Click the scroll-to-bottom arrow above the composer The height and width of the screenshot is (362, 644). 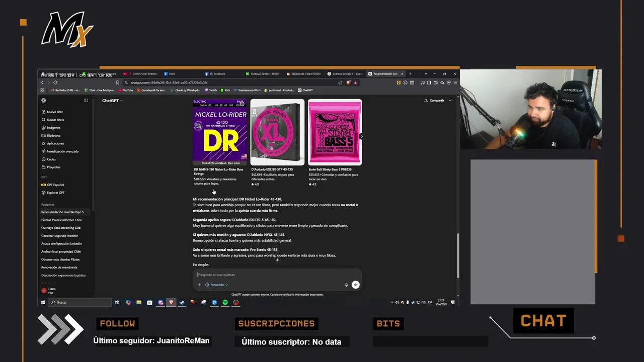tap(277, 259)
